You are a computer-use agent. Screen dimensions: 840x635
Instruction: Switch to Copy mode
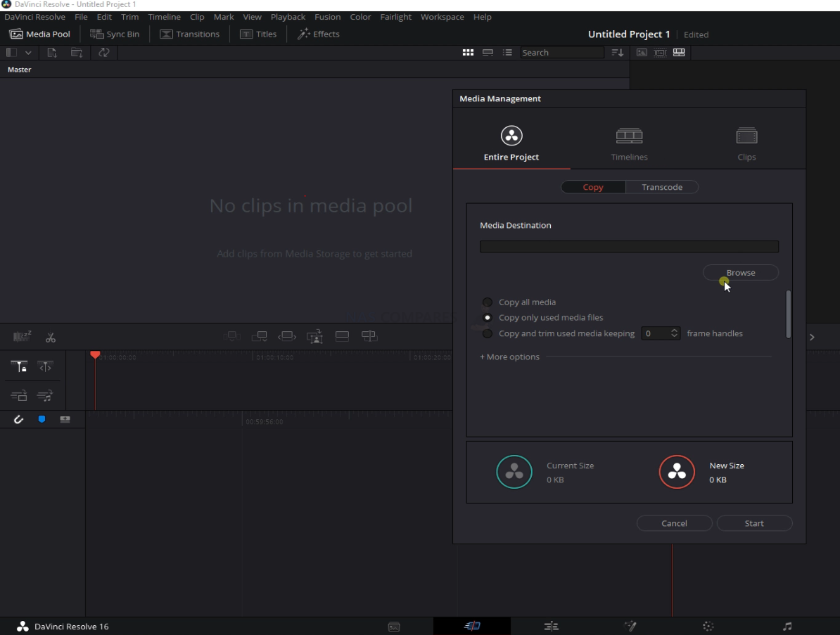(x=593, y=187)
